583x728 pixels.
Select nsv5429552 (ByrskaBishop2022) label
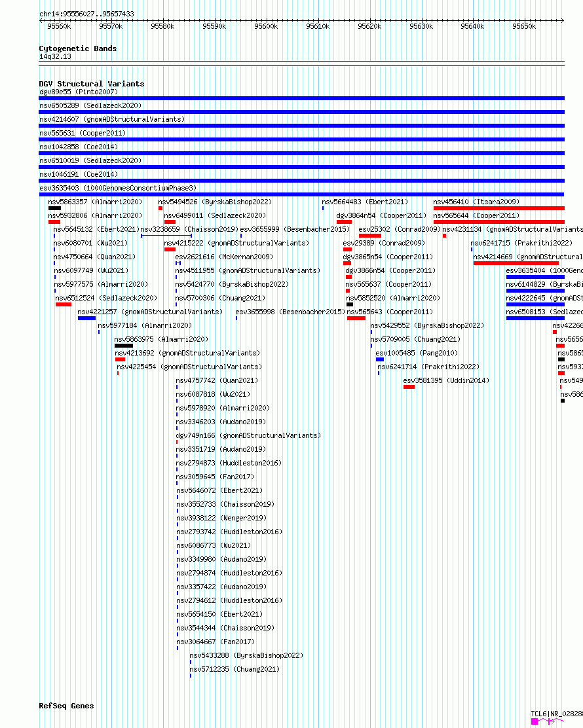[x=427, y=325]
